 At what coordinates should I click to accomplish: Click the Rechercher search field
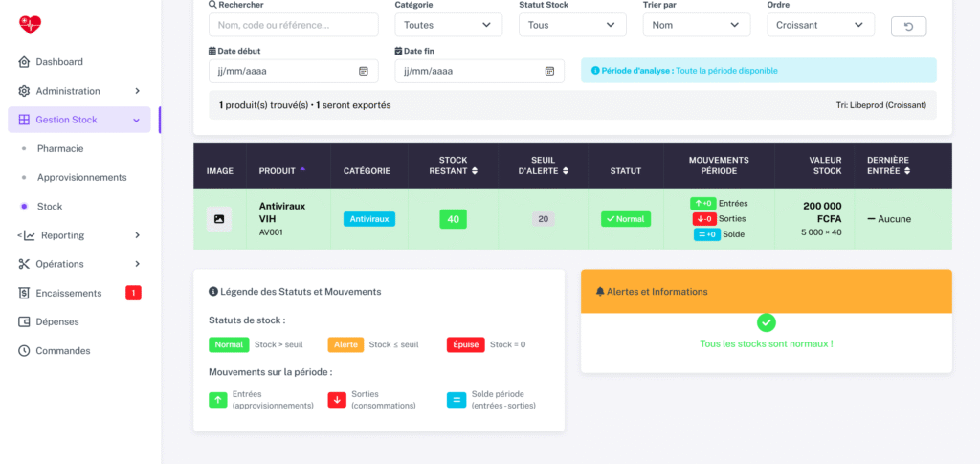293,25
